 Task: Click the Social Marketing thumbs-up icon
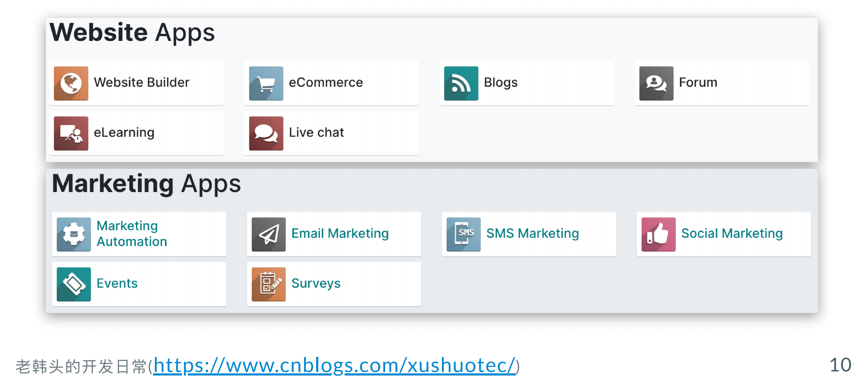pyautogui.click(x=658, y=234)
